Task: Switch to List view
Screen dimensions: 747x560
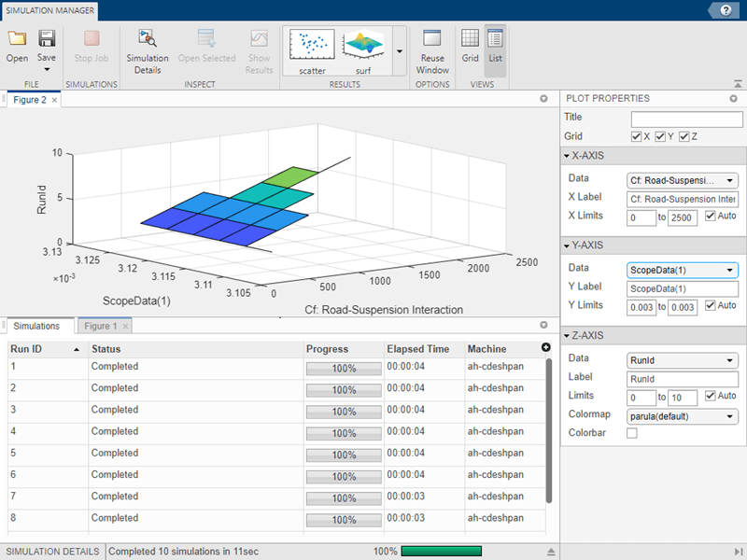Action: point(495,45)
